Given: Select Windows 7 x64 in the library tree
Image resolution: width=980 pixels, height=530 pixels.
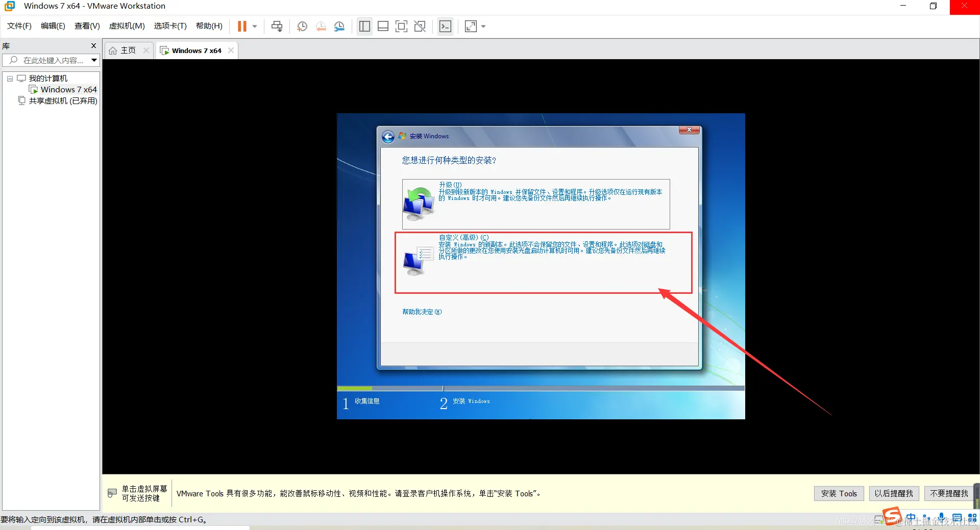Looking at the screenshot, I should pyautogui.click(x=68, y=90).
